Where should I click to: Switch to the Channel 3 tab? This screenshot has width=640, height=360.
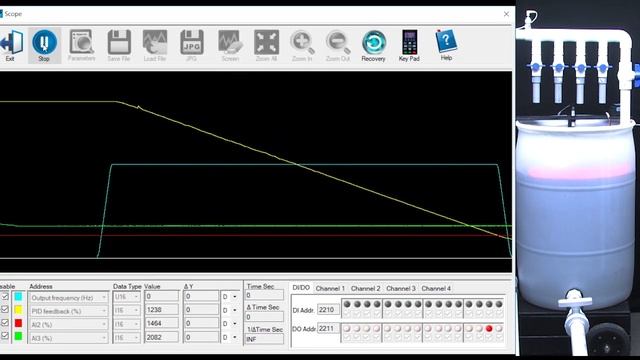[x=401, y=288]
